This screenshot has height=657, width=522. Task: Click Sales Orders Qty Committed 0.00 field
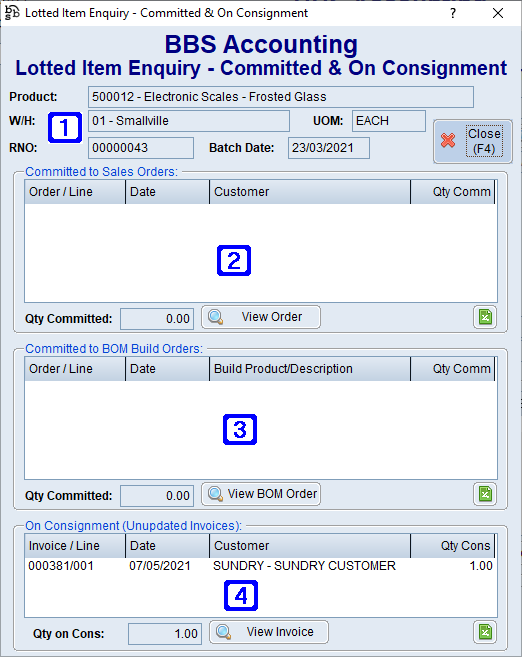pos(157,319)
